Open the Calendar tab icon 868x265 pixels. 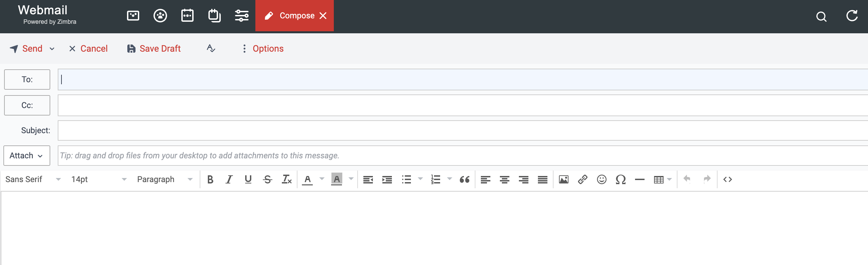pyautogui.click(x=187, y=16)
